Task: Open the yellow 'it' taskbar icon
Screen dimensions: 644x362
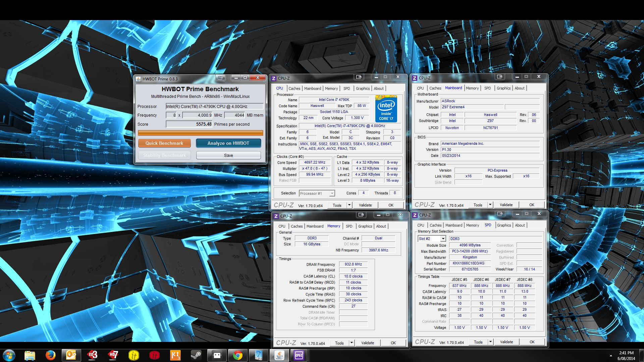Action: click(x=134, y=355)
